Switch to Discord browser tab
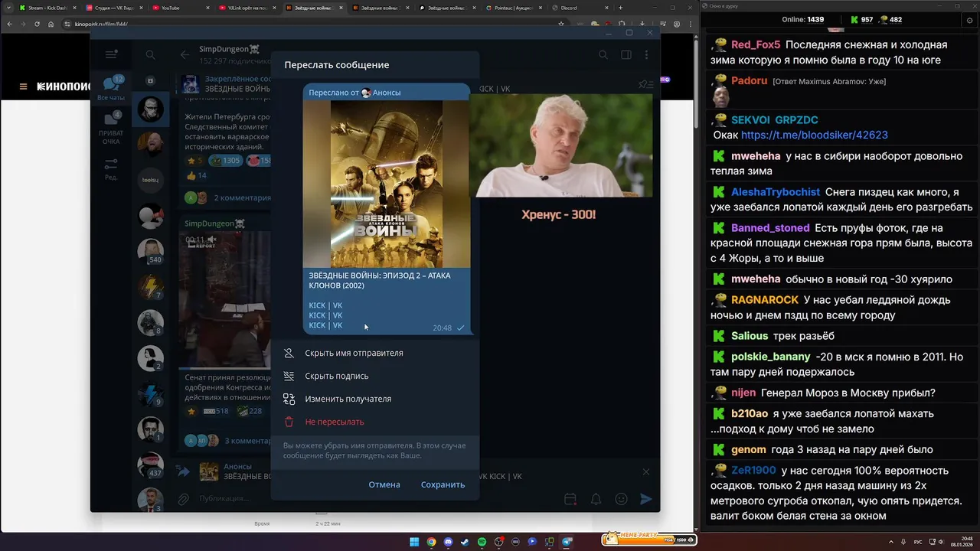This screenshot has height=551, width=980. pos(580,8)
